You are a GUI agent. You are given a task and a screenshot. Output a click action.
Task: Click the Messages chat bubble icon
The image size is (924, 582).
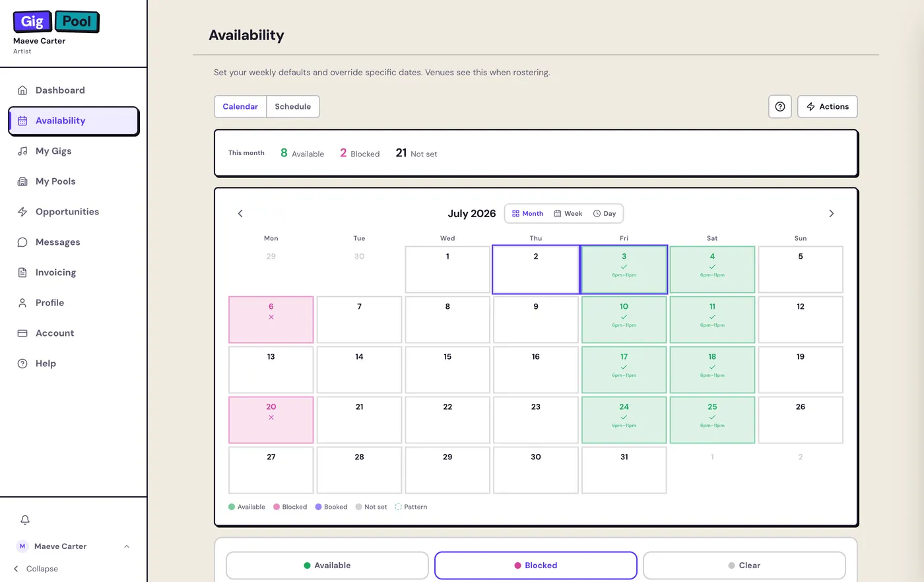[x=22, y=242]
